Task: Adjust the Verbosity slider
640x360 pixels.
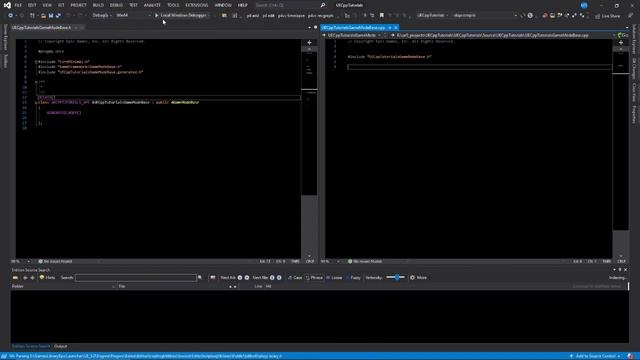Action: 396,278
